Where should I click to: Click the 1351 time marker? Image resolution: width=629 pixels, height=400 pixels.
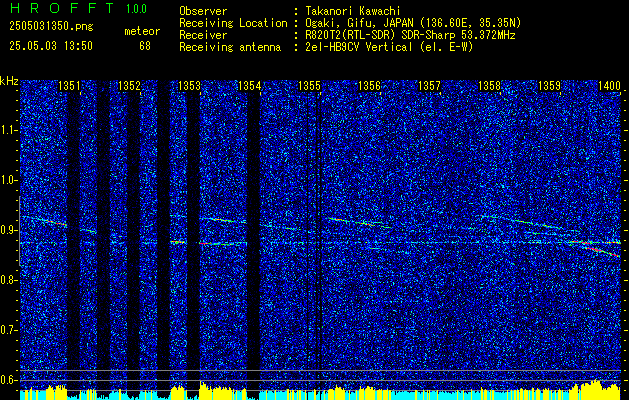click(69, 86)
